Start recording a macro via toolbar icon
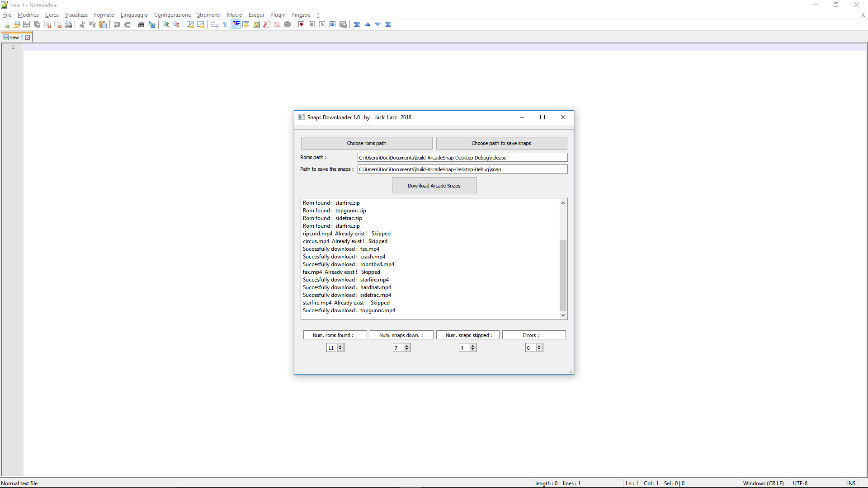868x488 pixels. coord(301,24)
